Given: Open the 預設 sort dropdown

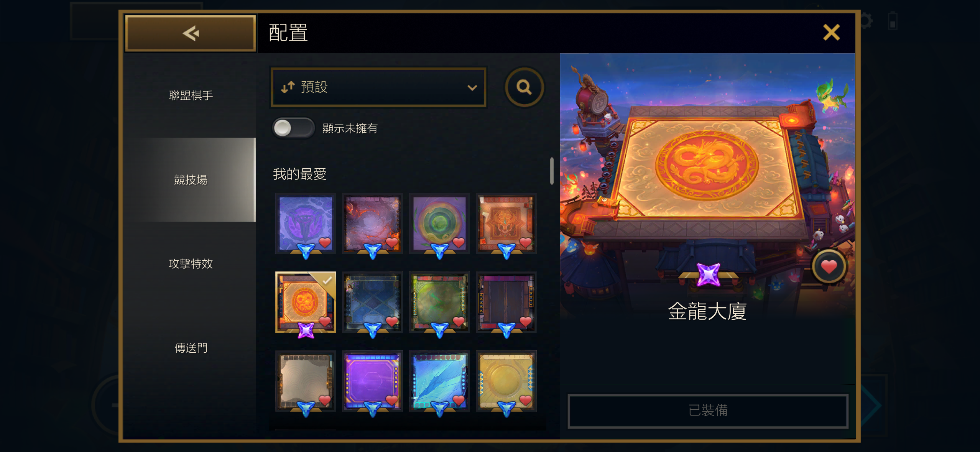Looking at the screenshot, I should (378, 87).
